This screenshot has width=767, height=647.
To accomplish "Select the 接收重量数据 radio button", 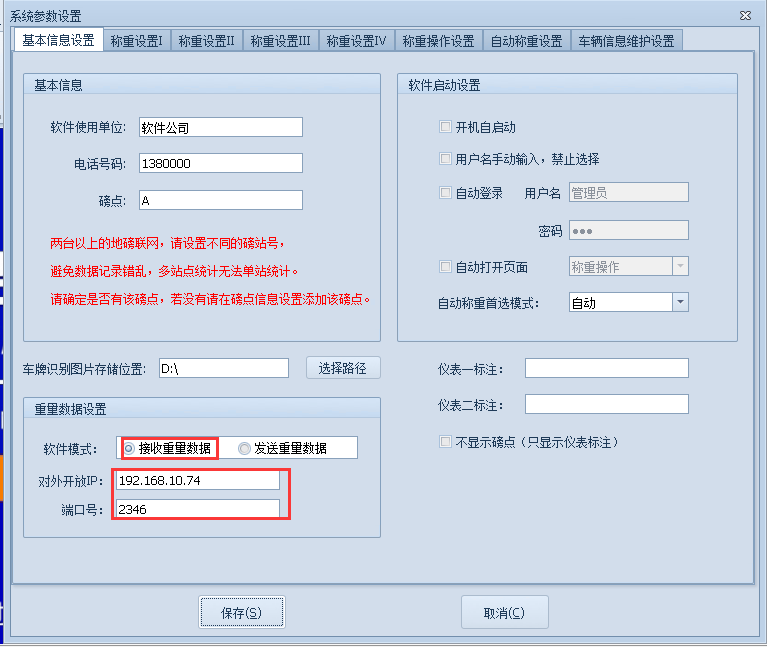I will (130, 449).
